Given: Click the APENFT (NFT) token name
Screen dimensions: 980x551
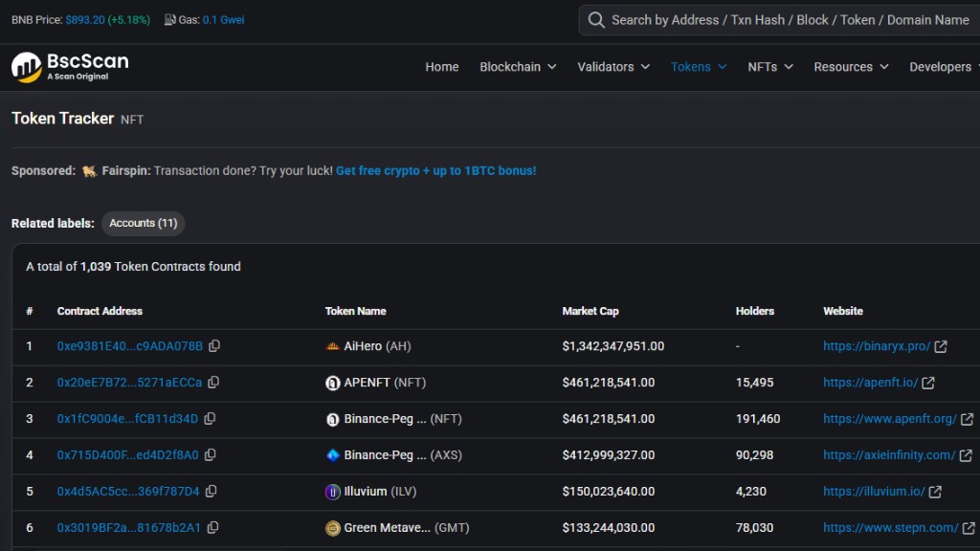Looking at the screenshot, I should [x=385, y=383].
